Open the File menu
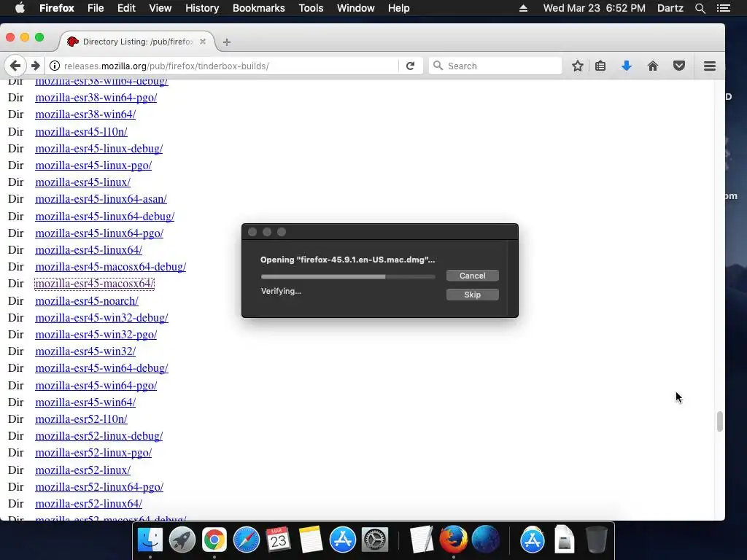Viewport: 747px width, 560px height. (96, 8)
